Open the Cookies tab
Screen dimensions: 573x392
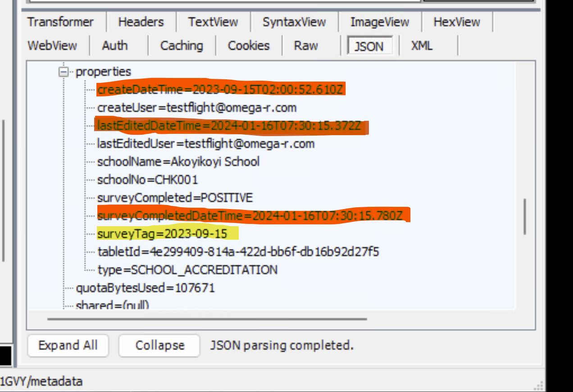(x=249, y=46)
